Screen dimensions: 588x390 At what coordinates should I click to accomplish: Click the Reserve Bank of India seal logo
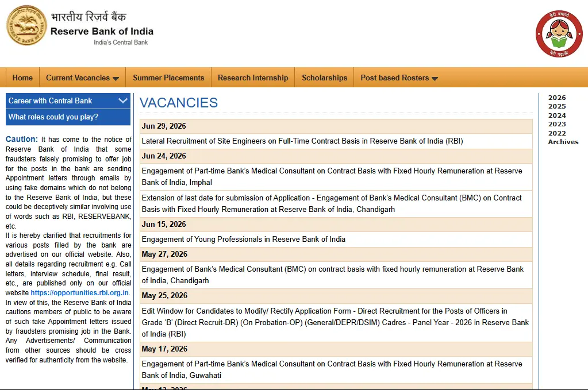point(26,25)
